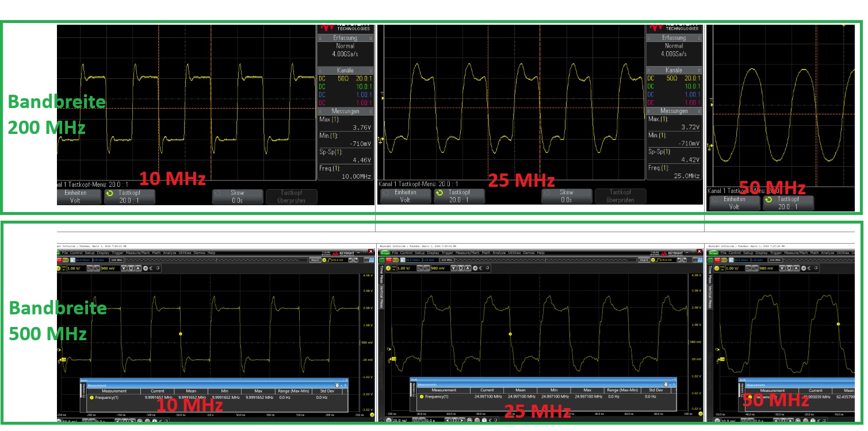Click Single acquisition button in 10 MHz window

click(66, 260)
